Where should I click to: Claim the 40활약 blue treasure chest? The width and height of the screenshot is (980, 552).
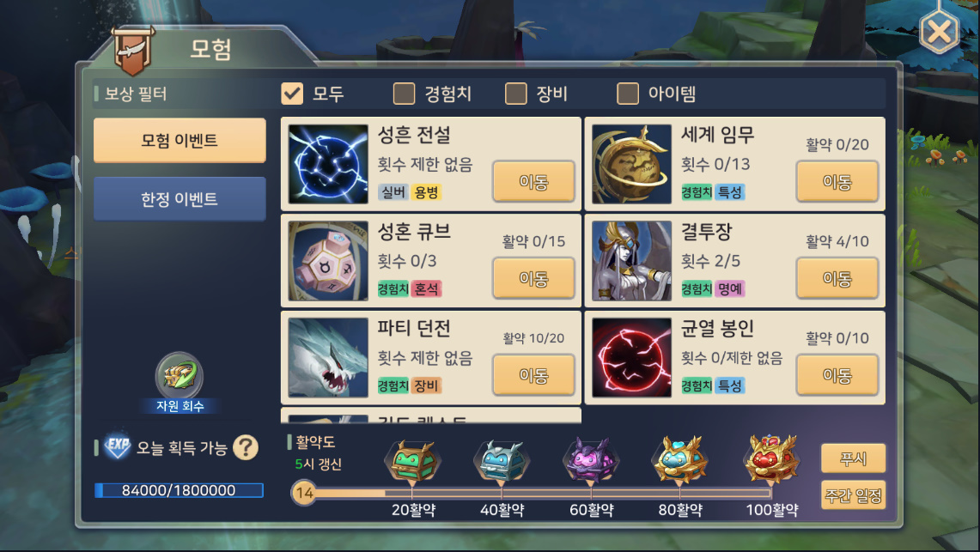[x=502, y=462]
